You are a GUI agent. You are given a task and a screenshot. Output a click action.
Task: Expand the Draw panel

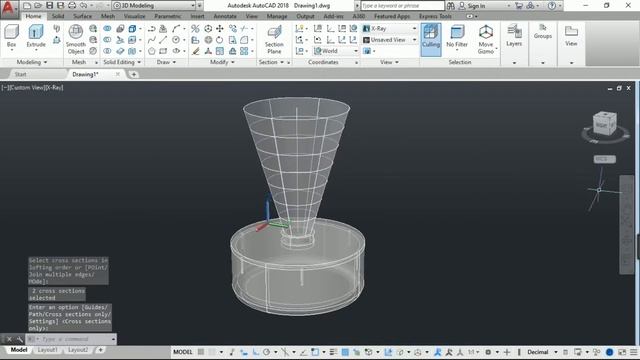click(x=166, y=62)
